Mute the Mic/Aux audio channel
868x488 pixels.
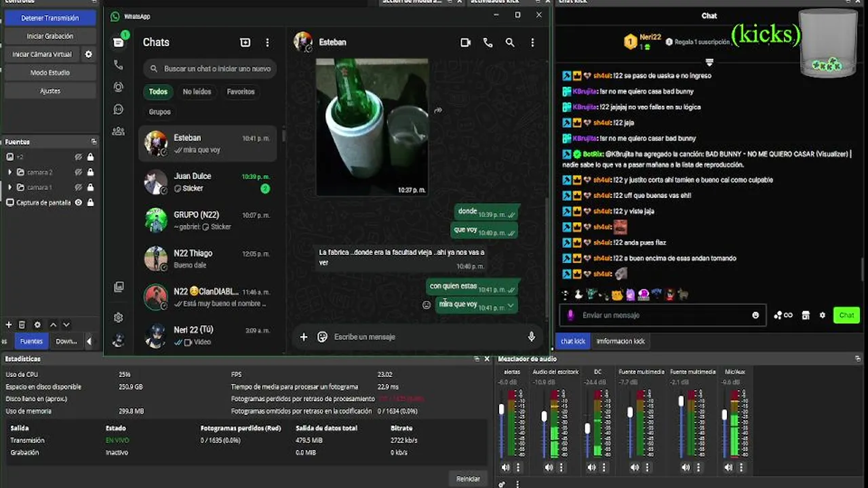tap(729, 468)
